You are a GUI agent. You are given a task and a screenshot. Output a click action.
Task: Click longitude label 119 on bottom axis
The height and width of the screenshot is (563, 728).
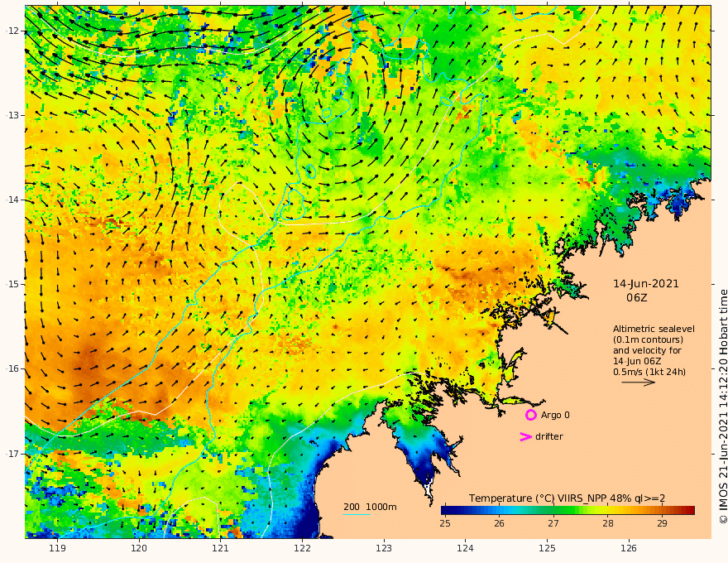click(57, 549)
